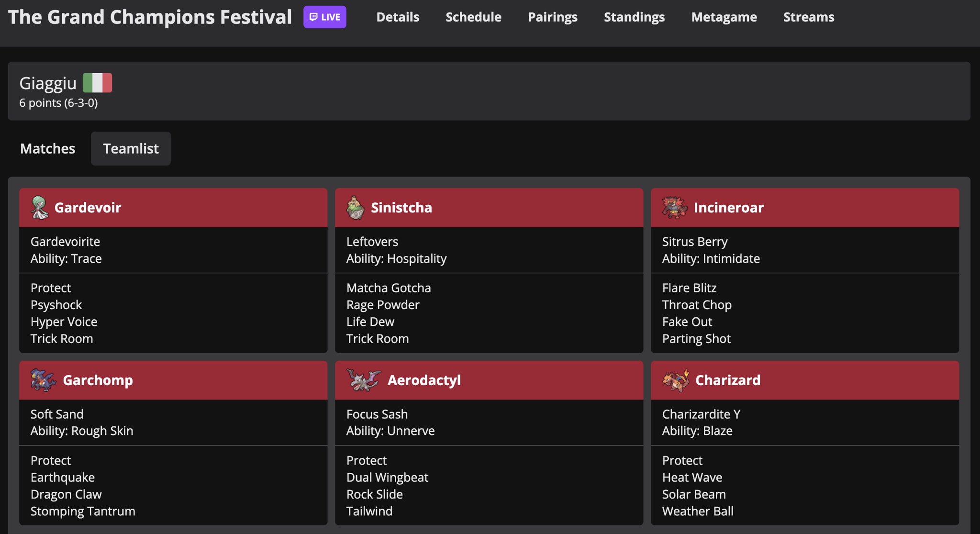Screen dimensions: 980x534
Task: Click the 6 points (6-3-0) record
Action: (58, 103)
